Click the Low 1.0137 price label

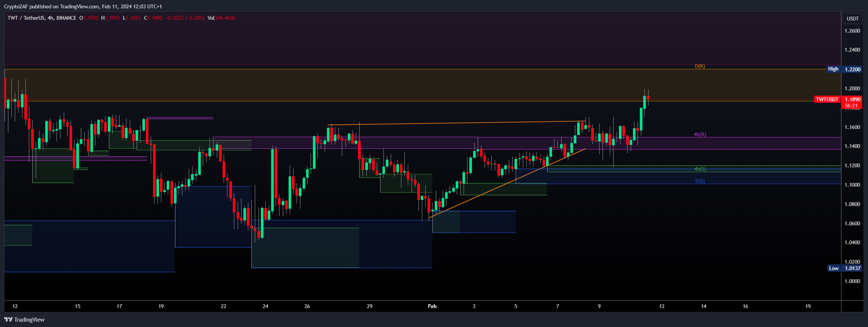pyautogui.click(x=844, y=268)
